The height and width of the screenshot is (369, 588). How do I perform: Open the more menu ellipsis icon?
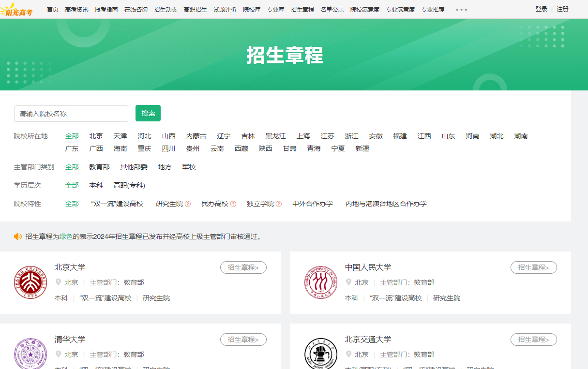click(461, 10)
